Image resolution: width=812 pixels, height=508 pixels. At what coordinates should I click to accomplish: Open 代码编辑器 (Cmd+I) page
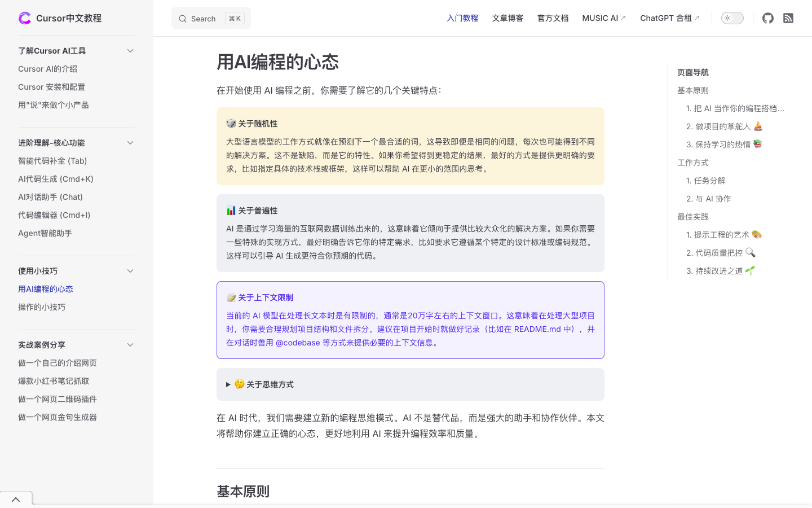click(x=54, y=215)
